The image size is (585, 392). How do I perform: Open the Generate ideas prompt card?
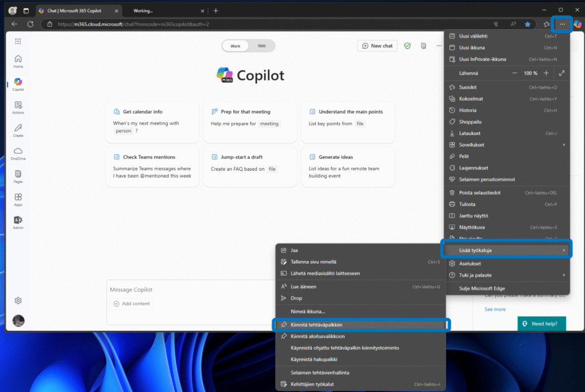click(348, 167)
